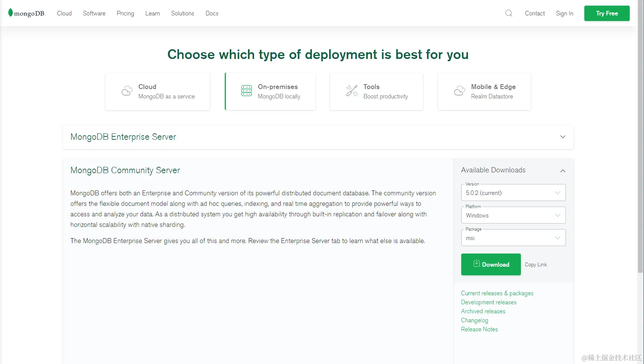644x364 pixels.
Task: Click the Tools wrench icon
Action: [x=352, y=91]
